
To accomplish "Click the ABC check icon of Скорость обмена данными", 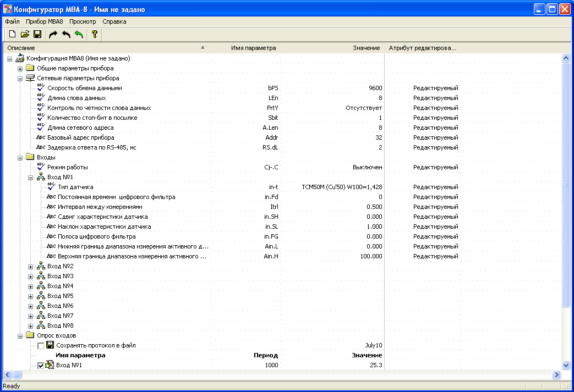I will click(x=41, y=87).
